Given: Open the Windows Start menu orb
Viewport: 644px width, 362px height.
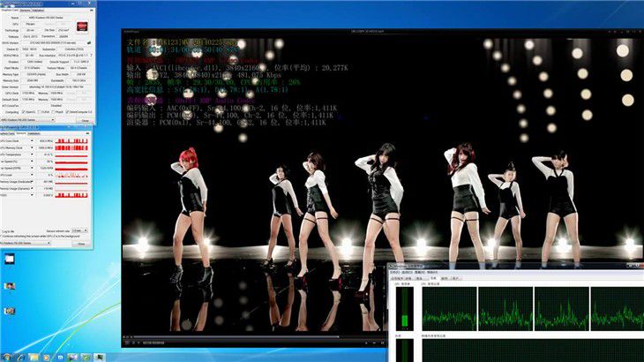Looking at the screenshot, I should [6, 358].
